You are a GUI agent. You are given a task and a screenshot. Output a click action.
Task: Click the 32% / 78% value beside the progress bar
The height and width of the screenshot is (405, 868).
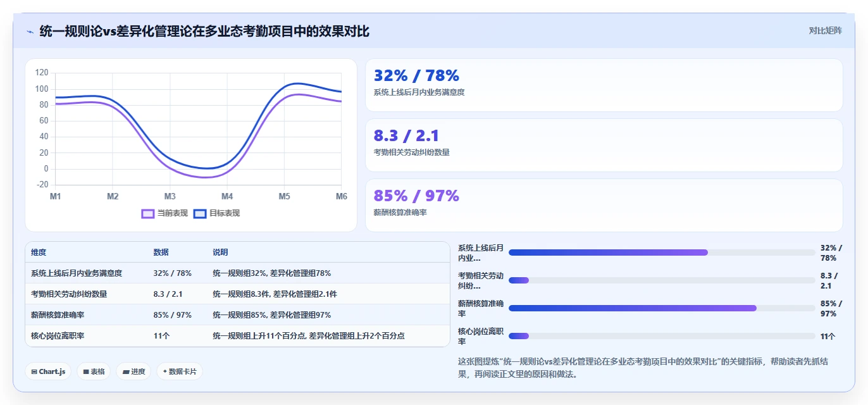(x=831, y=253)
